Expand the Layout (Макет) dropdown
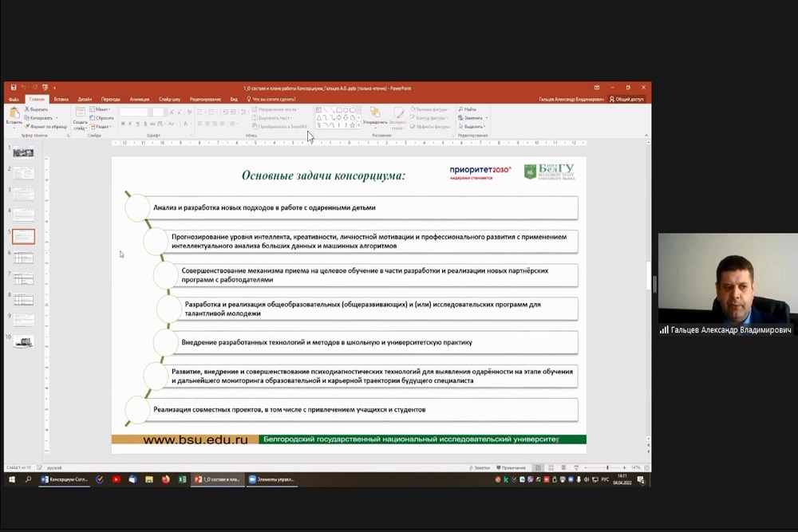Image resolution: width=798 pixels, height=532 pixels. click(102, 109)
